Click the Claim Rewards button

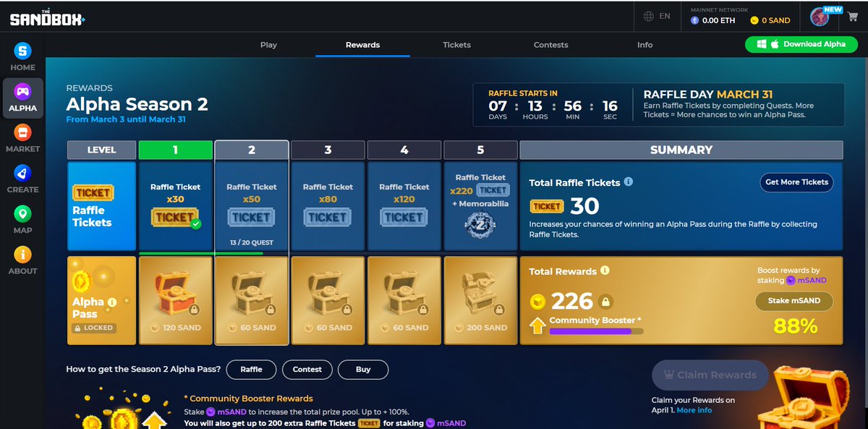[710, 375]
